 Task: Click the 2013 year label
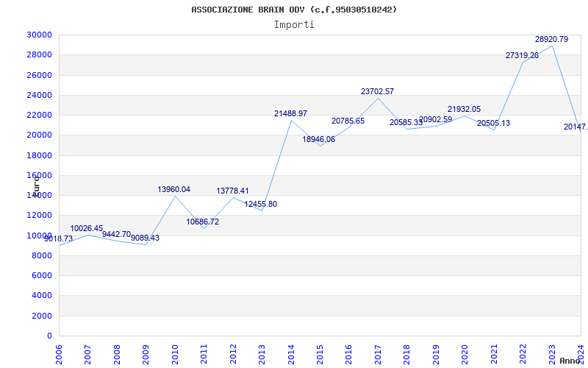coord(262,353)
